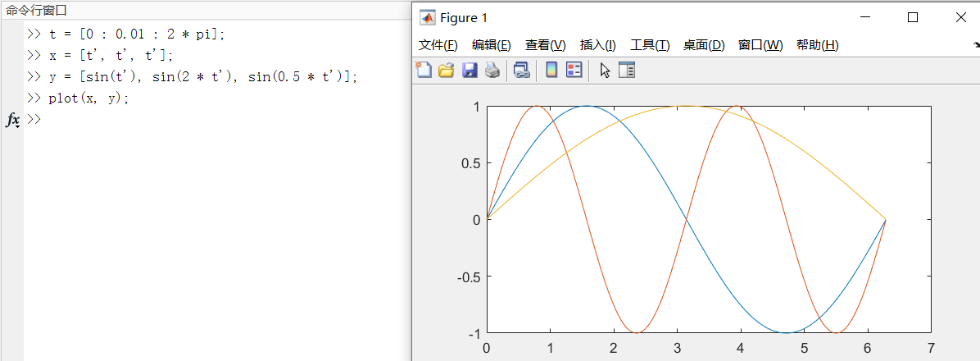Click the fx function browser icon

pyautogui.click(x=12, y=120)
